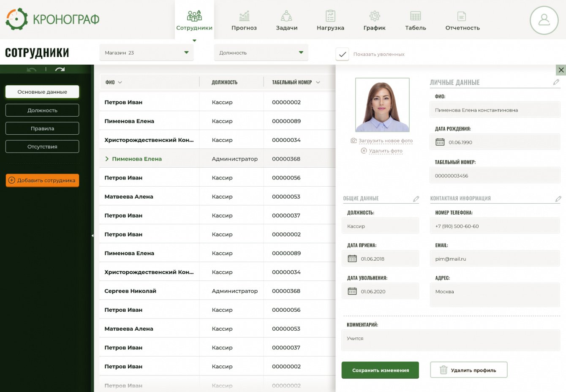The image size is (566, 392).
Task: Sort by Табельный номер column chevron
Action: point(318,82)
